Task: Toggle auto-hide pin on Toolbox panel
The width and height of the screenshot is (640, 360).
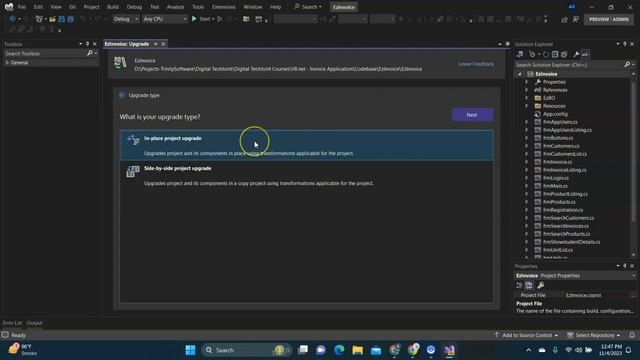Action: tap(87, 44)
